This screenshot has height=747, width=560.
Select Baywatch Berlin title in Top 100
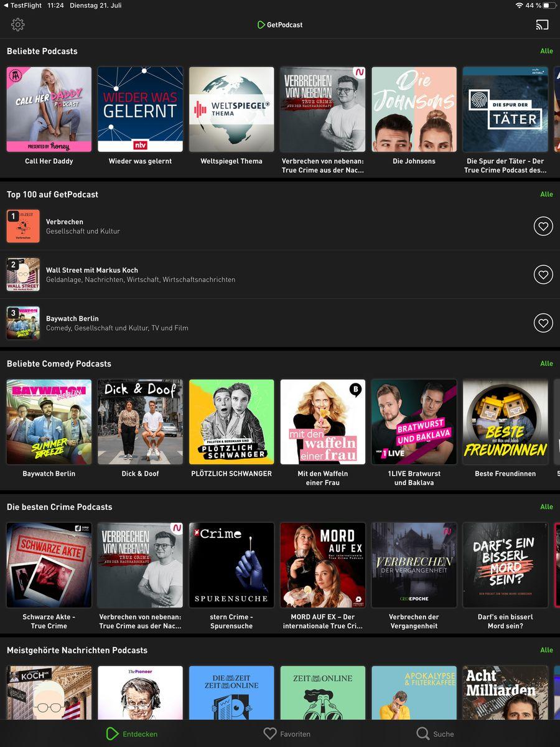pos(72,319)
